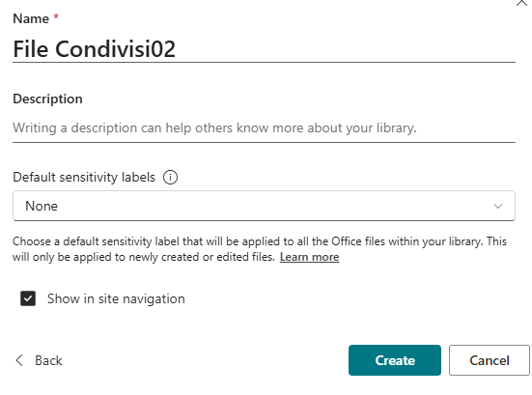Click the red required asterisk next to Name
This screenshot has height=395, width=532.
(56, 16)
